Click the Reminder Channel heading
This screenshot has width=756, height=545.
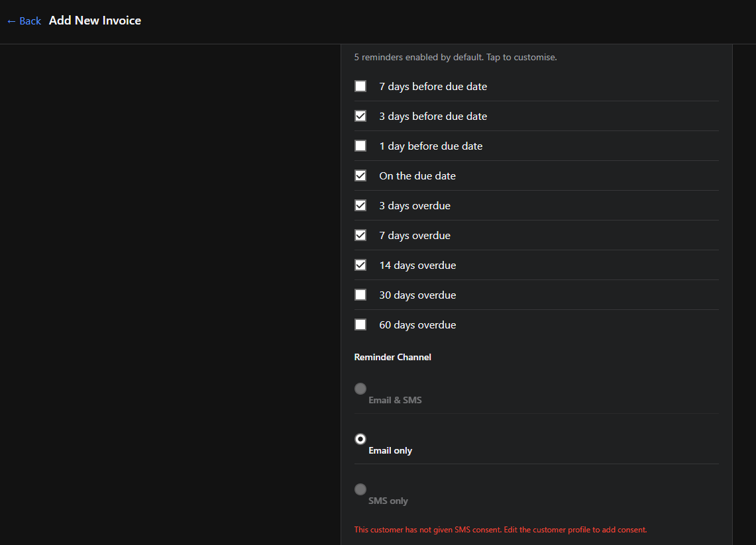(392, 357)
